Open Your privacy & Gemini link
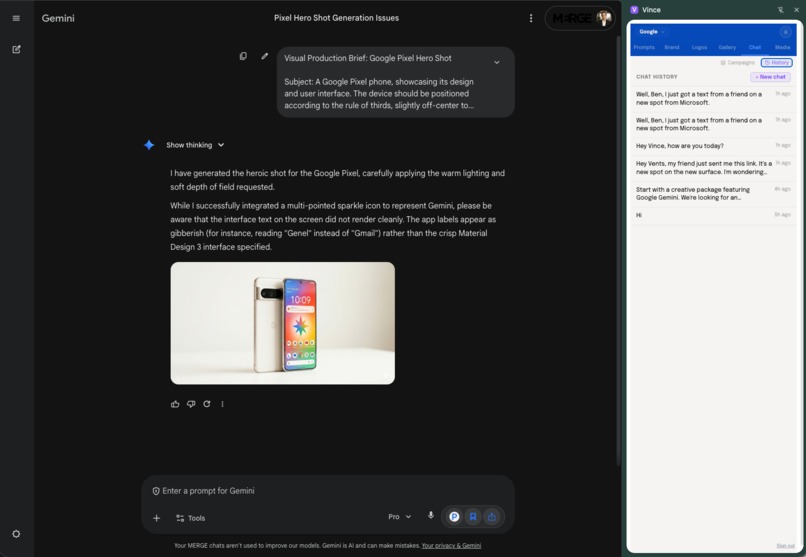Viewport: 806px width, 557px height. pos(451,546)
